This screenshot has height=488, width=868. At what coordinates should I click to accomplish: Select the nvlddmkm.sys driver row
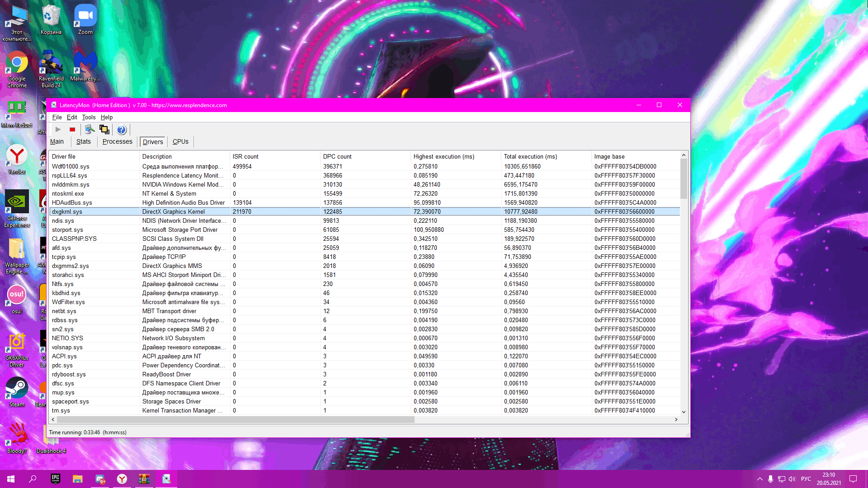tap(364, 184)
